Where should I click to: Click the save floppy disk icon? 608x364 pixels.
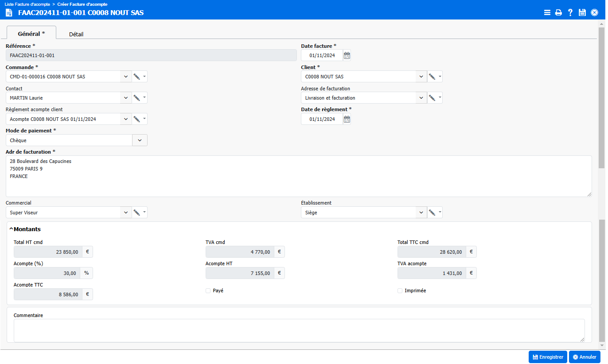(583, 12)
